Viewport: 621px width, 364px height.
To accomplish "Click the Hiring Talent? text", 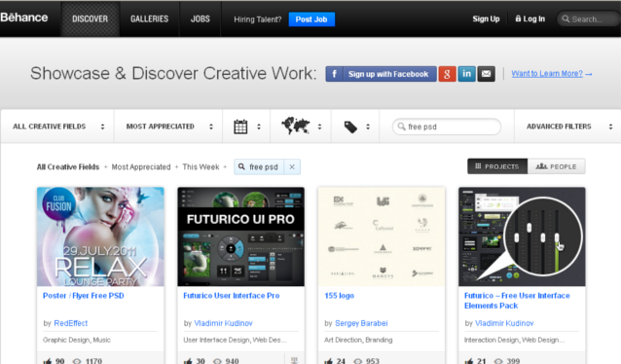I will click(257, 19).
